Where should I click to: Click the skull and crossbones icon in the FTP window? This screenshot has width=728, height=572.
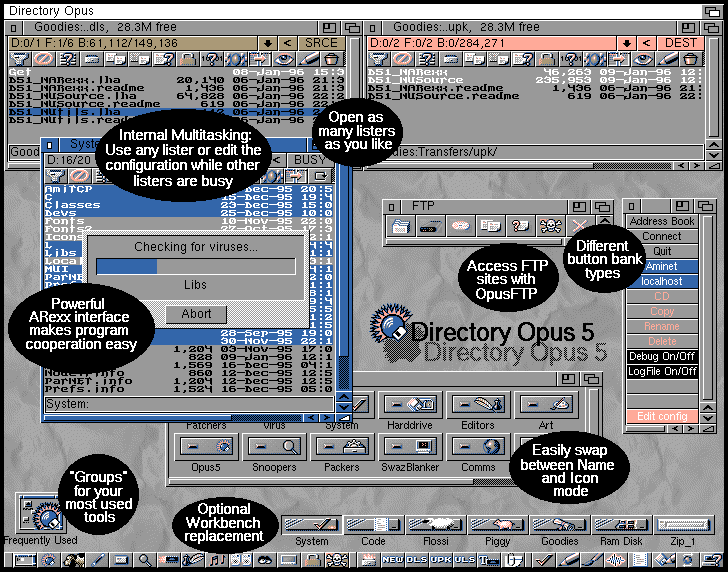[x=550, y=227]
